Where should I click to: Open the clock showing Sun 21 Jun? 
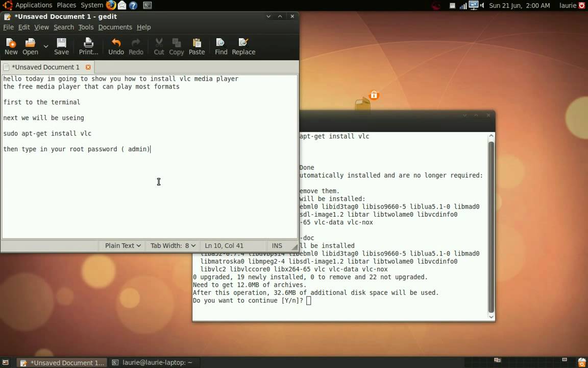[x=520, y=5]
